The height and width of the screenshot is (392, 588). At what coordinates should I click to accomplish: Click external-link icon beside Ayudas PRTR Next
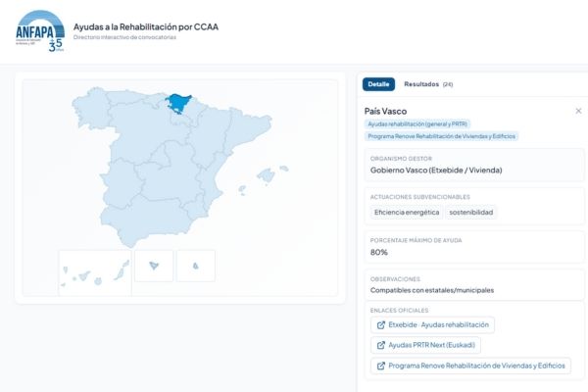tap(381, 346)
